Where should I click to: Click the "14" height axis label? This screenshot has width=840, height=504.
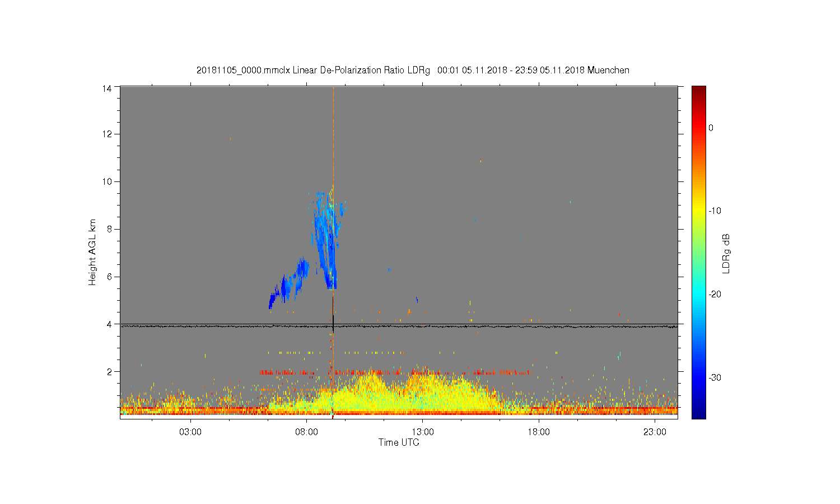point(107,88)
